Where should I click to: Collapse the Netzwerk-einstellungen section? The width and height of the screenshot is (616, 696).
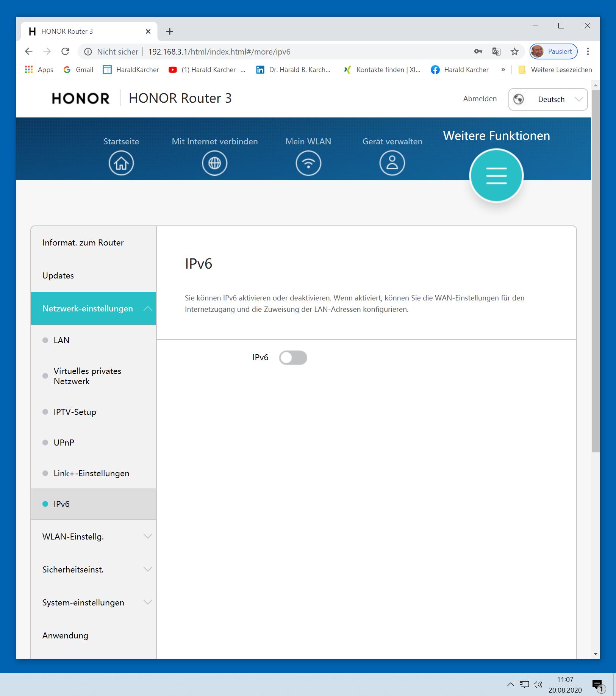point(94,308)
